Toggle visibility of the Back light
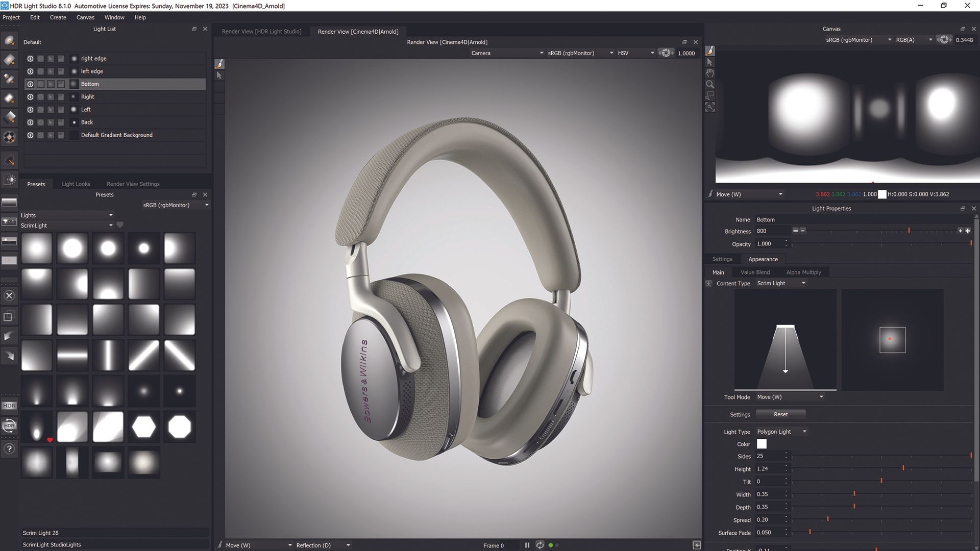 click(x=30, y=122)
